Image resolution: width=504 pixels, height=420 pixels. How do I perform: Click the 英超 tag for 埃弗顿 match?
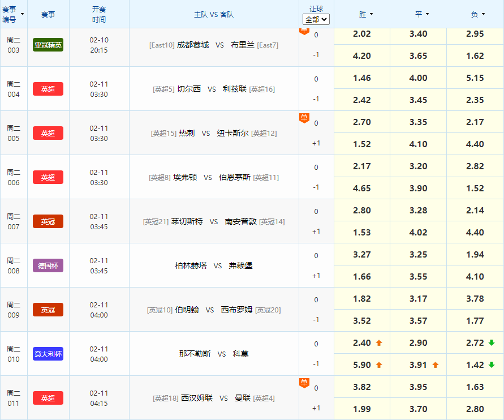[x=48, y=177]
